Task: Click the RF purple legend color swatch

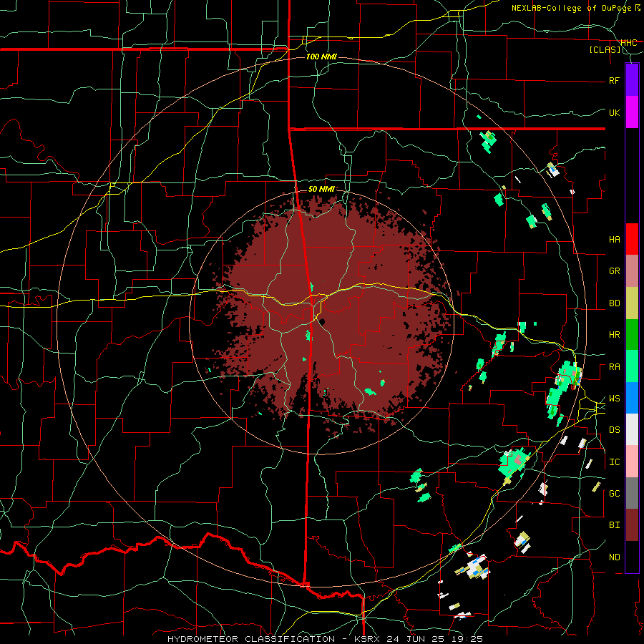Action: (632, 80)
